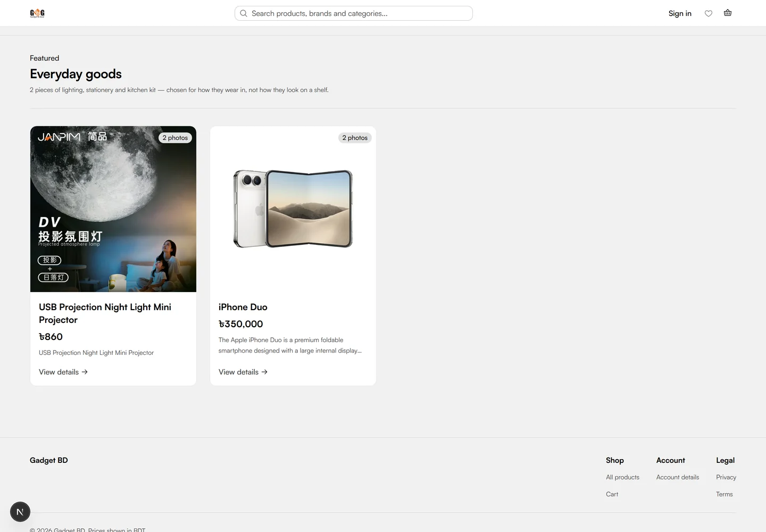Screen dimensions: 766x532
Task: Open the Gadget BD logo in header
Action: point(37,13)
